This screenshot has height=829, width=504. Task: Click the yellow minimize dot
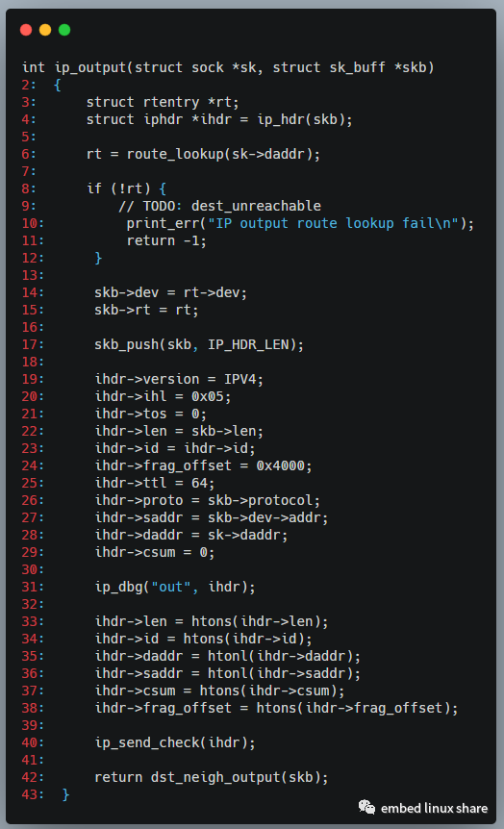[x=45, y=30]
